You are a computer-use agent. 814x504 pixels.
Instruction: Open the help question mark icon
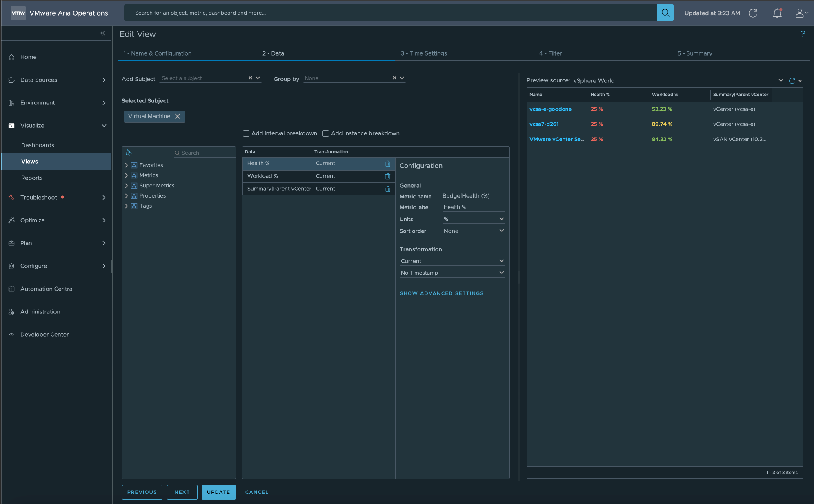(803, 34)
